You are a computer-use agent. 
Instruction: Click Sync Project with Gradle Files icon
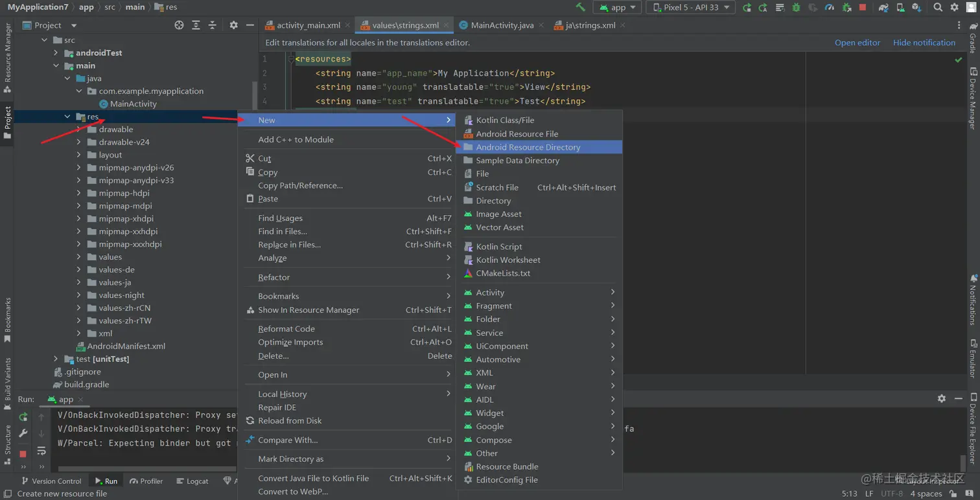coord(883,7)
